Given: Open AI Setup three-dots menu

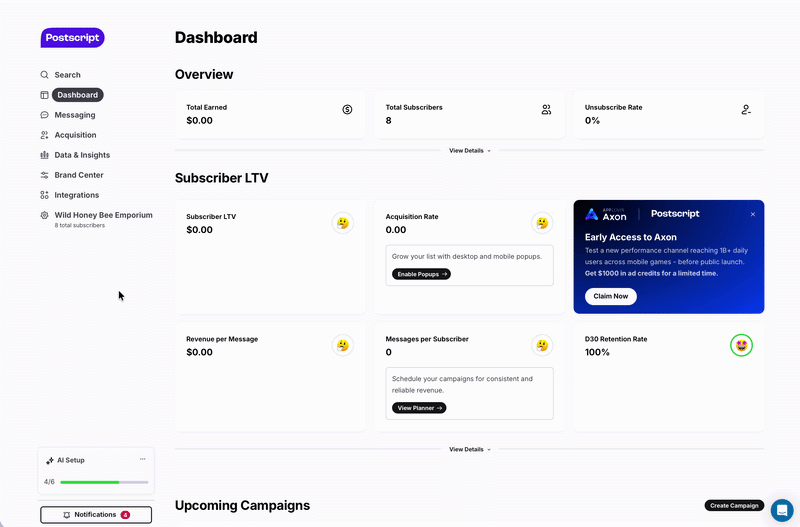Looking at the screenshot, I should pyautogui.click(x=142, y=459).
